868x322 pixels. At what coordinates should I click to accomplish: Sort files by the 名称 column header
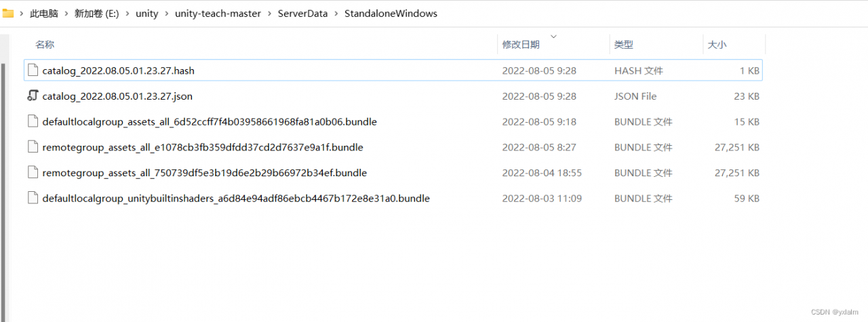pyautogui.click(x=45, y=45)
